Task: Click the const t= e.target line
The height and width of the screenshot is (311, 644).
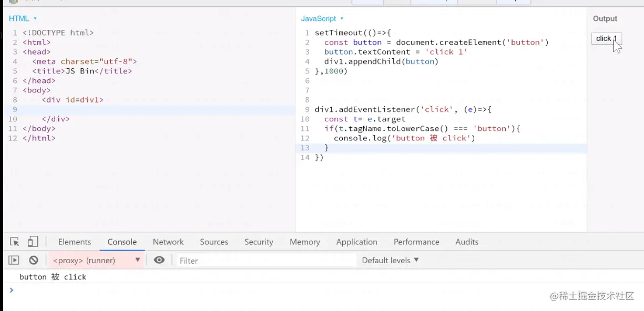Action: (x=365, y=119)
